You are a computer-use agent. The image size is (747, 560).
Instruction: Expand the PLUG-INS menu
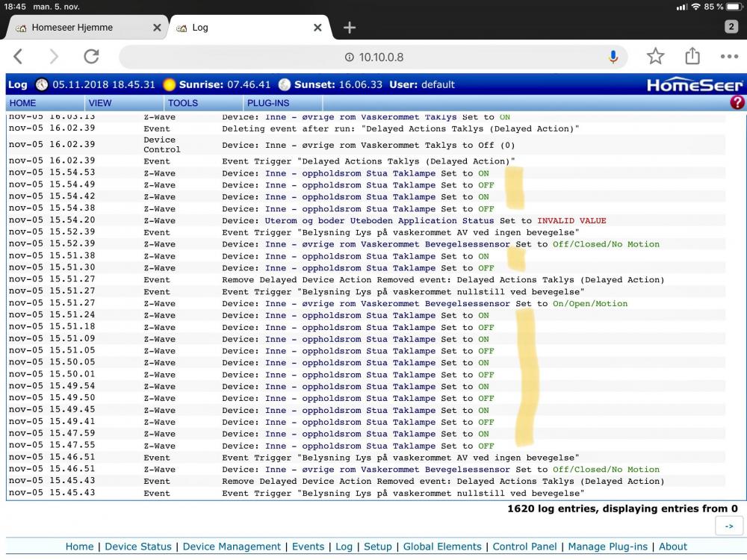(267, 103)
